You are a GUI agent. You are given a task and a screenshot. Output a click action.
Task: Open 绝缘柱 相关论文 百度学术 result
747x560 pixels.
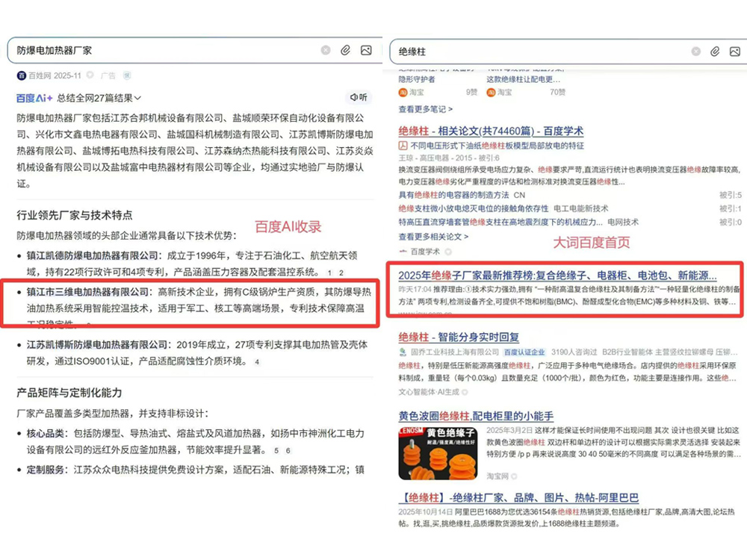tap(491, 131)
